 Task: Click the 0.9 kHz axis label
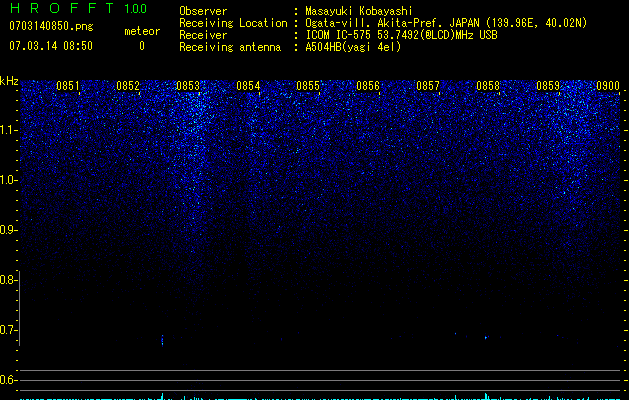coord(7,230)
